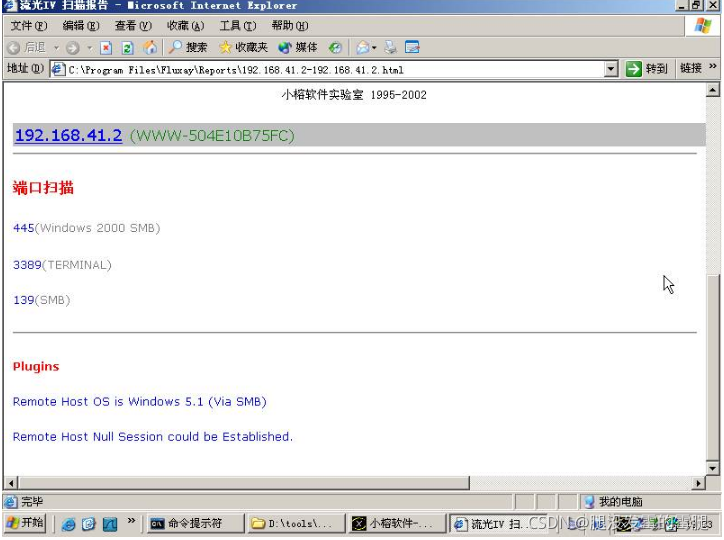
Task: Click the 小榕软件实验室 1995-2002 text
Action: pyautogui.click(x=354, y=95)
